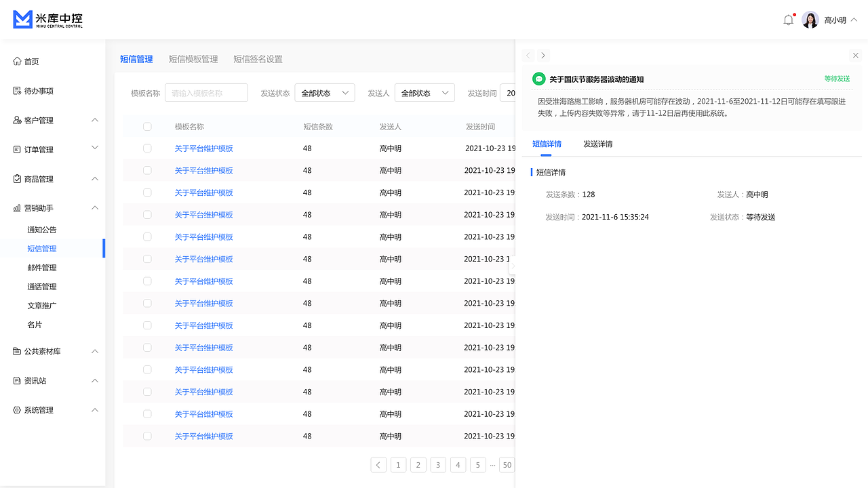The width and height of the screenshot is (868, 488).
Task: Check the second row checkbox
Action: [147, 171]
